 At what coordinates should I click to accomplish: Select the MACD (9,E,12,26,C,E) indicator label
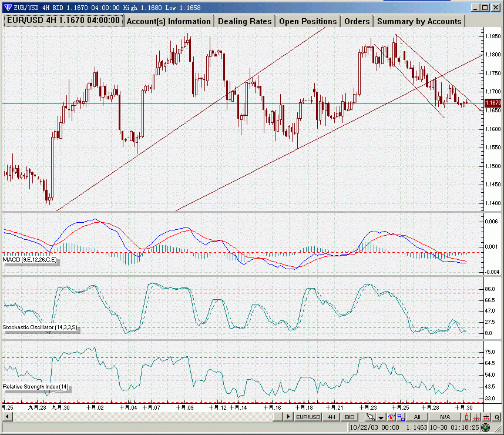[29, 260]
